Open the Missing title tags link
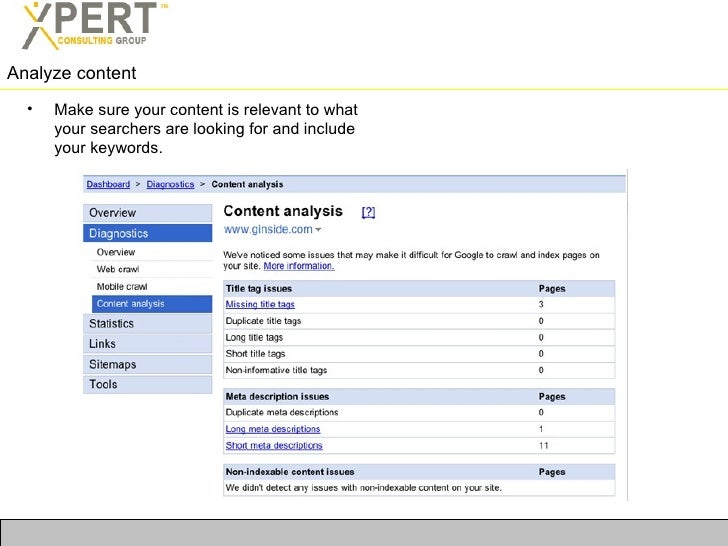728x546 pixels. pyautogui.click(x=260, y=304)
